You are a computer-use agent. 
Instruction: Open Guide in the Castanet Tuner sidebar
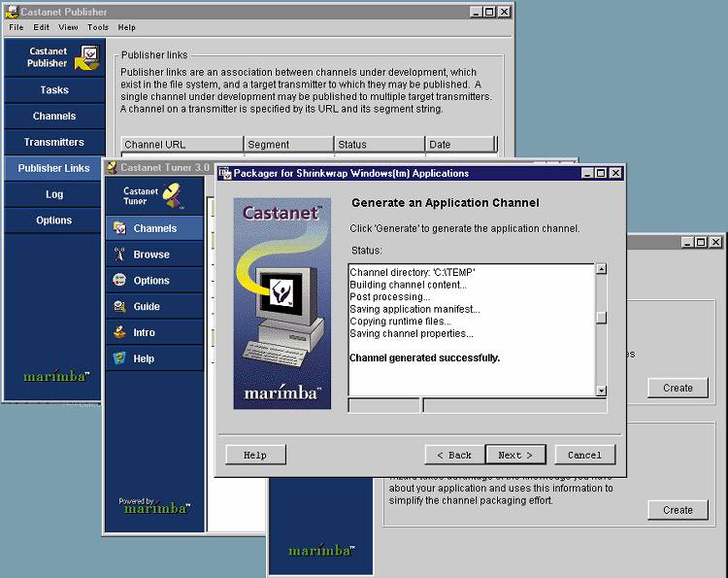coord(154,306)
